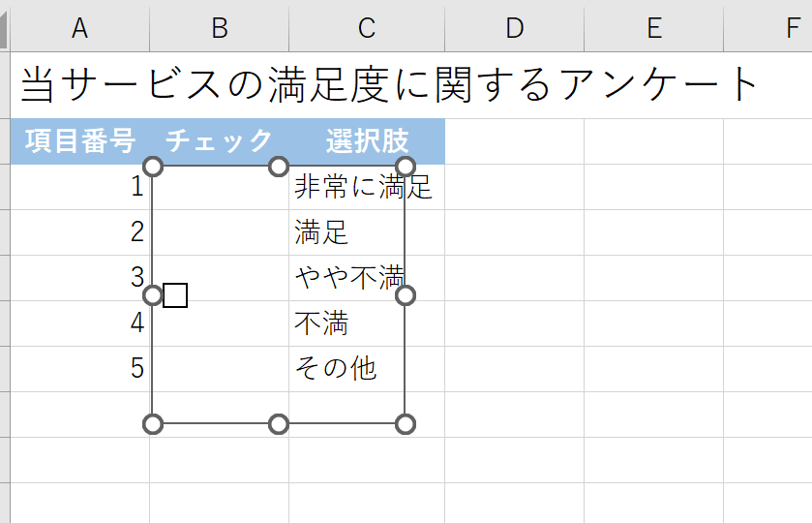Select column E header

tap(653, 28)
